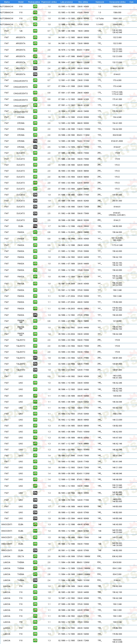Click petrol icon in Panda 100 GL3.000 row
This screenshot has width=137, height=644.
(35, 239)
